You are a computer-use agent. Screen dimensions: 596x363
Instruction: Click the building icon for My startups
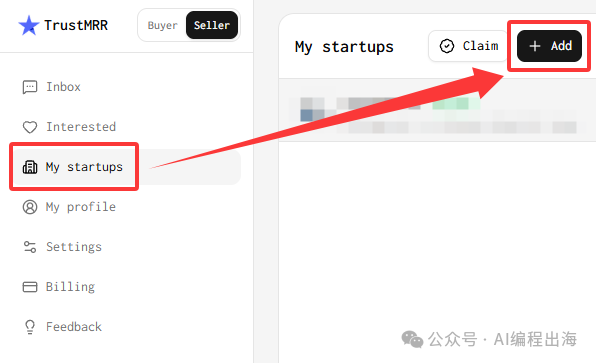(x=30, y=167)
